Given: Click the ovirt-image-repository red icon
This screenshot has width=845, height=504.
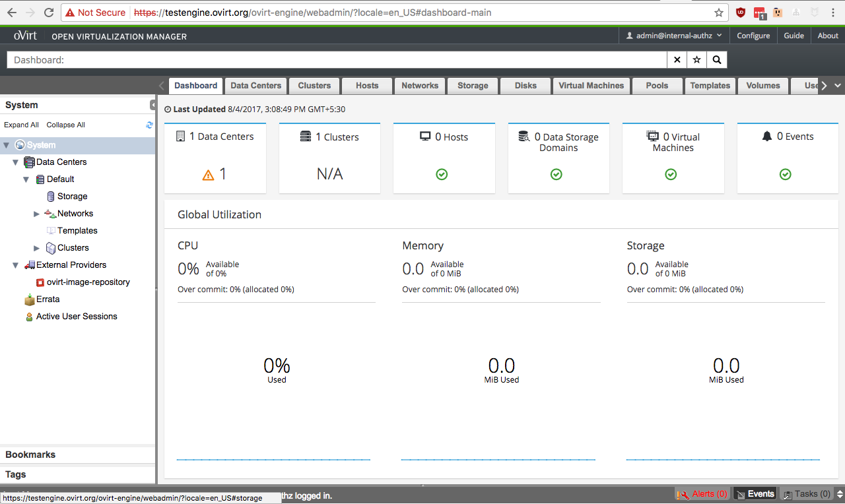Looking at the screenshot, I should (x=40, y=282).
